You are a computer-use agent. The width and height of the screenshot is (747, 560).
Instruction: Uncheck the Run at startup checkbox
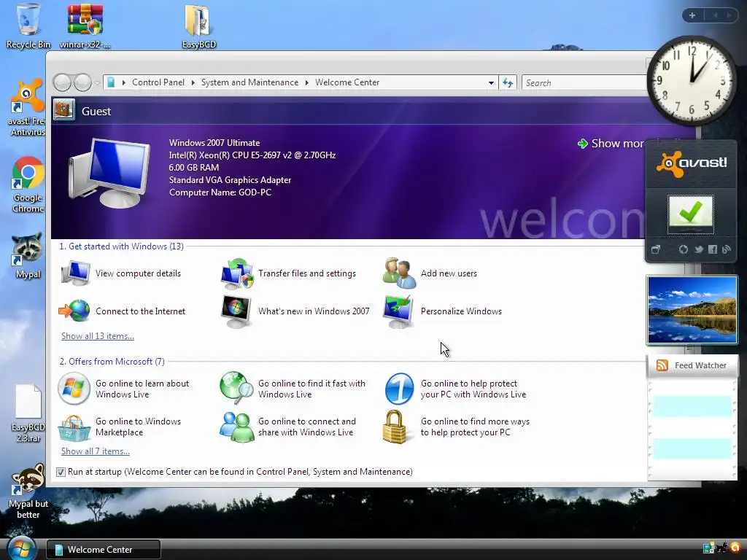click(61, 472)
